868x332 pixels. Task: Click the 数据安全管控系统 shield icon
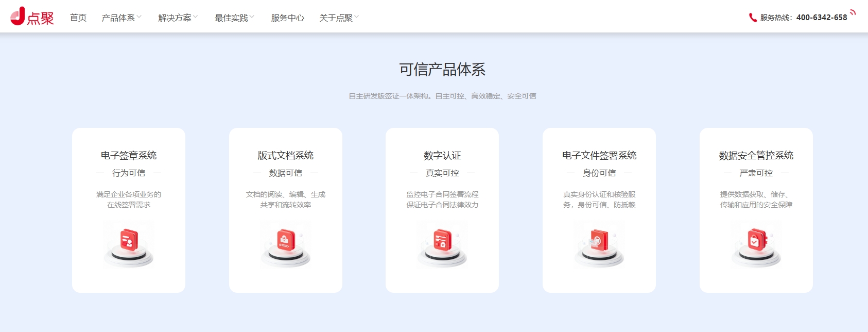(x=756, y=241)
